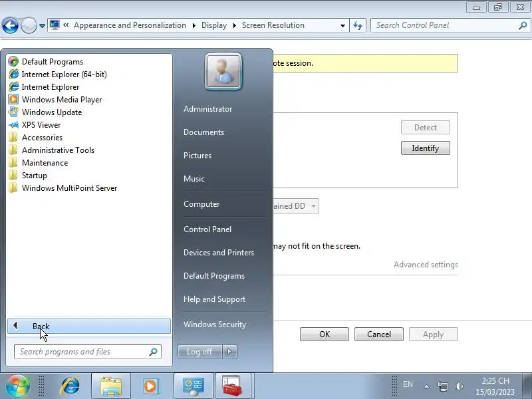Open Windows Media Player icon in list
This screenshot has height=399, width=532.
point(13,99)
